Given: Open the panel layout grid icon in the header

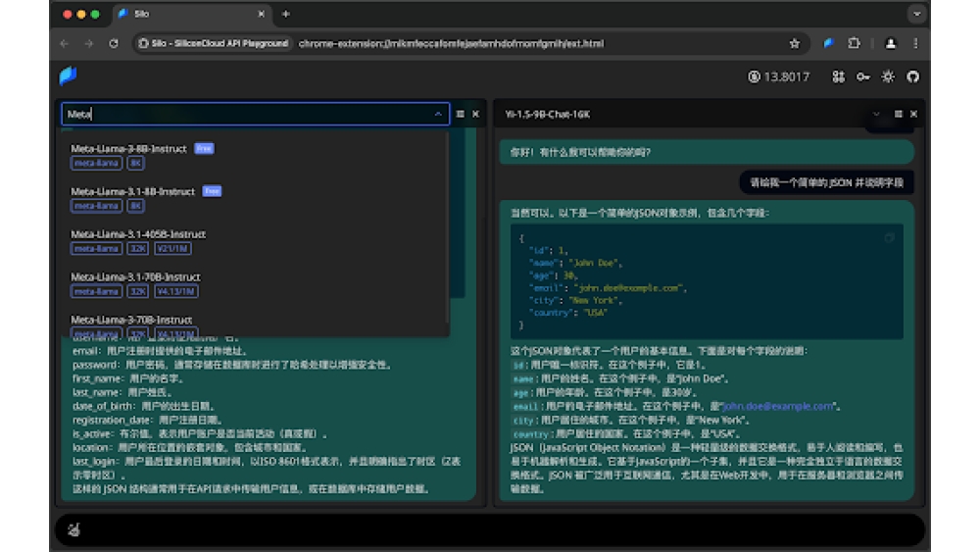Looking at the screenshot, I should [x=838, y=76].
